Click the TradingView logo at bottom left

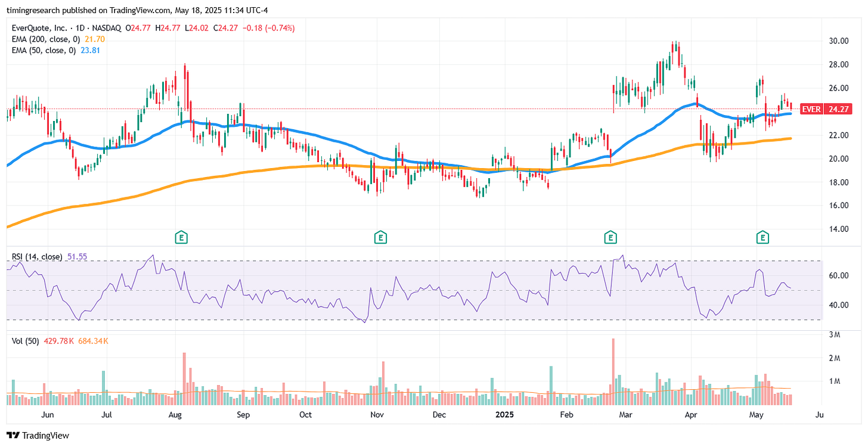38,436
